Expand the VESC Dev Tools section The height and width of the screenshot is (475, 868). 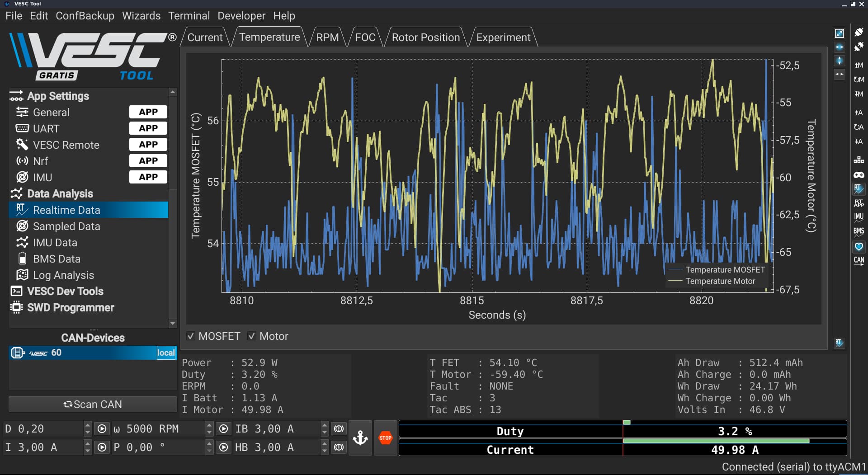(65, 291)
